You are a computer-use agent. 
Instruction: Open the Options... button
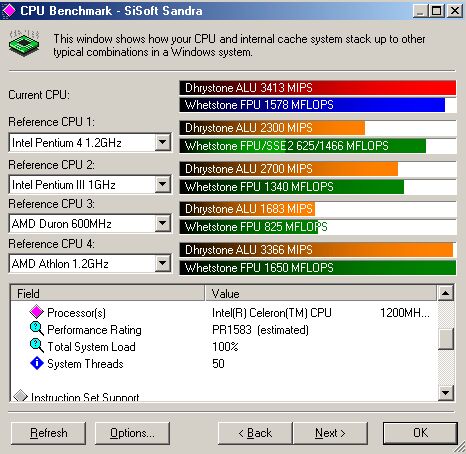[x=132, y=433]
